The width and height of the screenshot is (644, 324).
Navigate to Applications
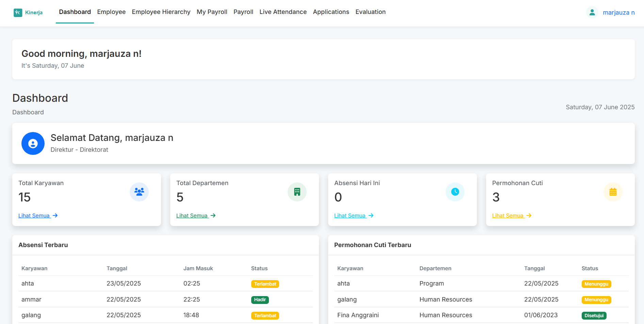point(331,12)
